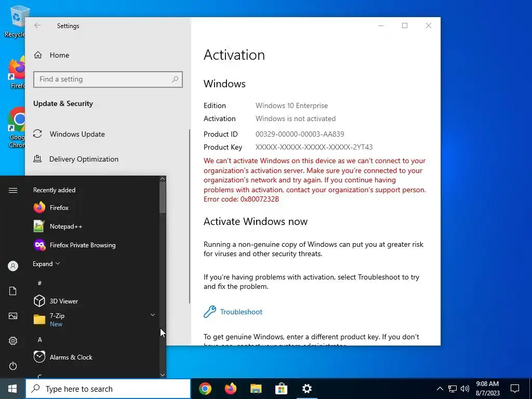Click Type here to search box
532x399 pixels.
[x=108, y=389]
